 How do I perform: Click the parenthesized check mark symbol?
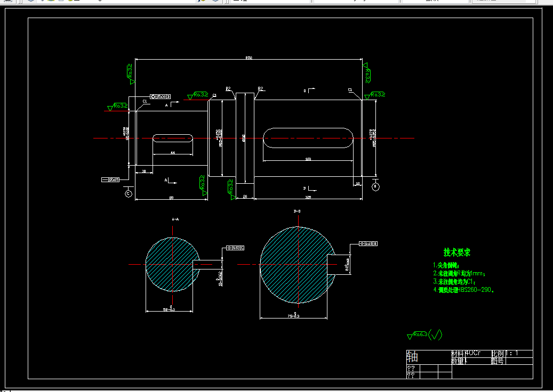tap(435, 334)
